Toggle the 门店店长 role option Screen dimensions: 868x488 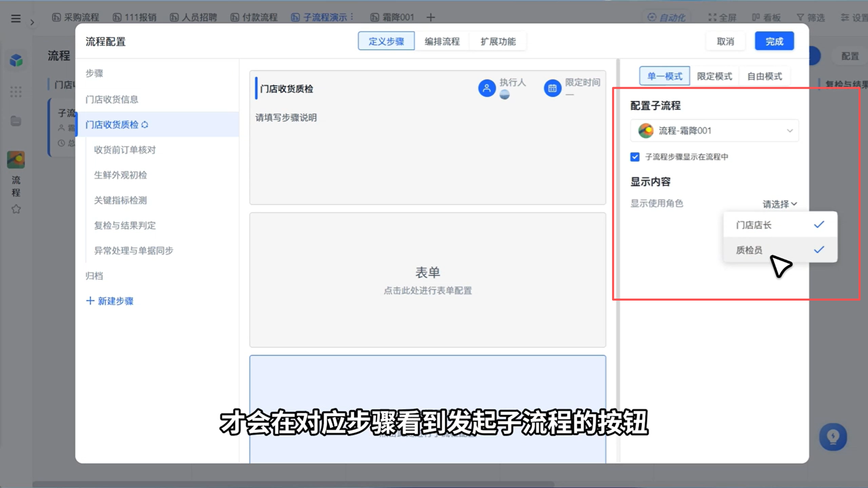(x=780, y=225)
